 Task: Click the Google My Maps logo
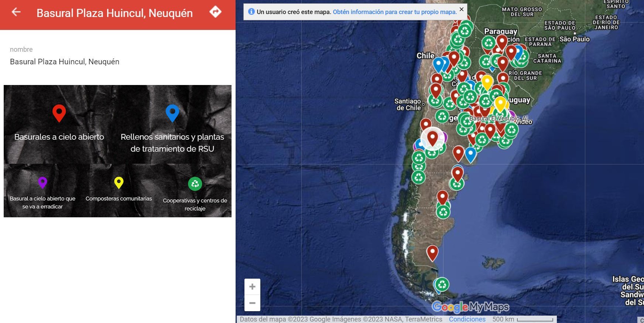click(x=470, y=307)
